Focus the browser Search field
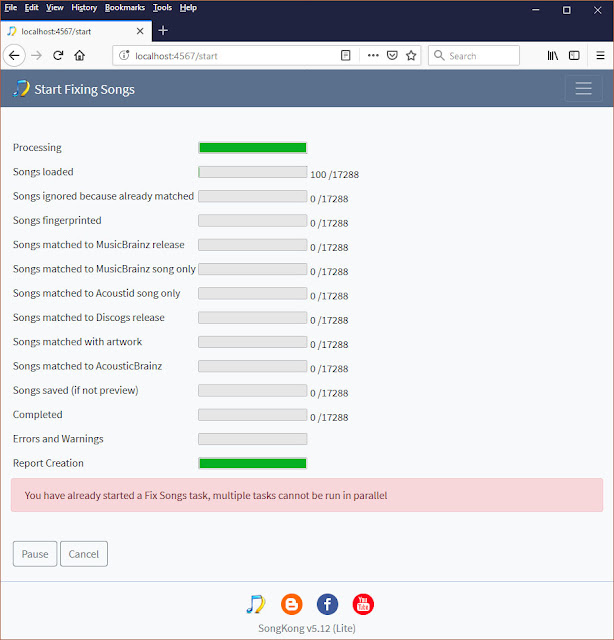The image size is (614, 640). [474, 56]
